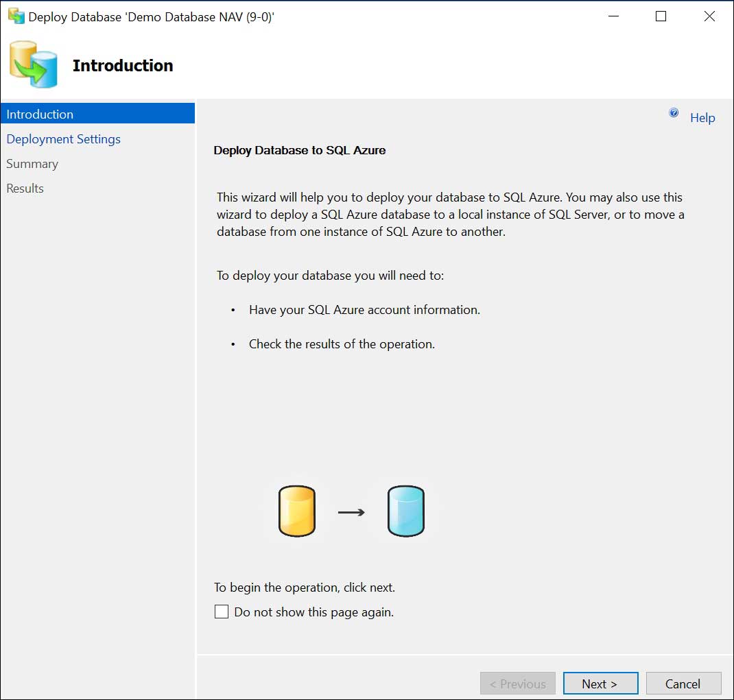Jump to the Results step

coord(25,188)
